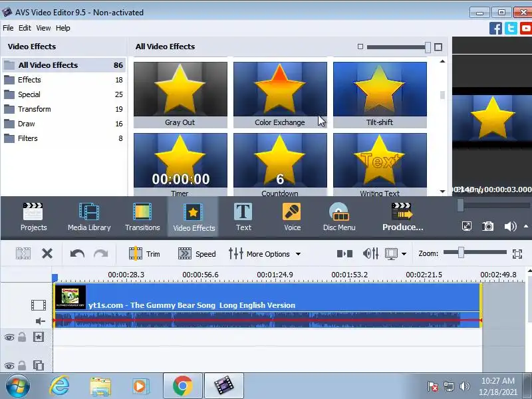Select the All Video Effects folder
The image size is (532, 399).
point(64,65)
